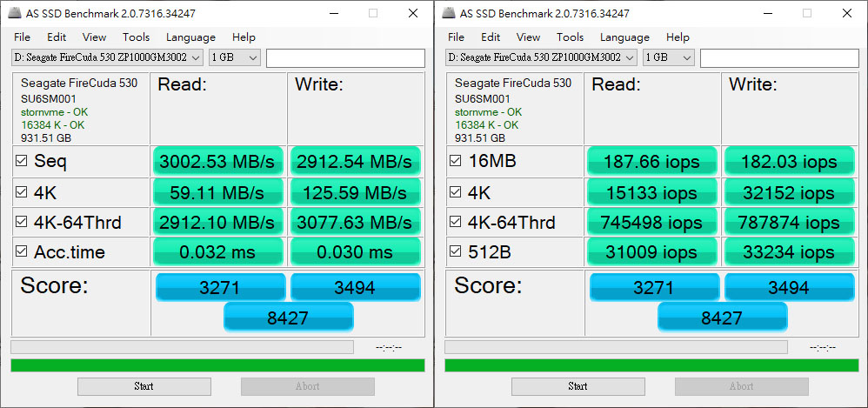Screen dimensions: 868x408
Task: Click the 4K-64Thrd read result 2912.10 MB/s
Action: [217, 223]
